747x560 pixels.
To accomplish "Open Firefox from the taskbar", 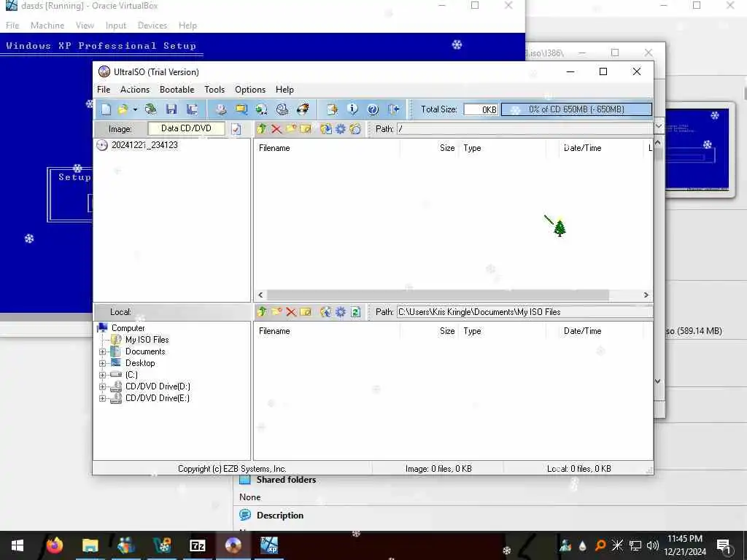I will [54, 545].
